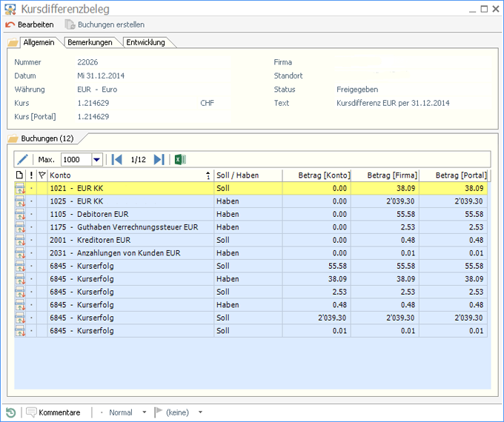Click the Betrag [Konto] column header
Image resolution: width=504 pixels, height=422 pixels.
point(316,175)
